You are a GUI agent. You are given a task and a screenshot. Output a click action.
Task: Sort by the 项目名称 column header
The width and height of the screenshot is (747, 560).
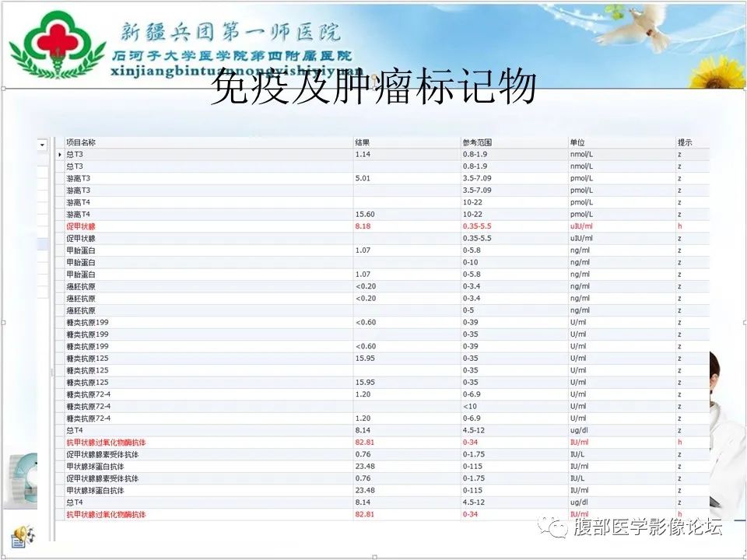(81, 142)
